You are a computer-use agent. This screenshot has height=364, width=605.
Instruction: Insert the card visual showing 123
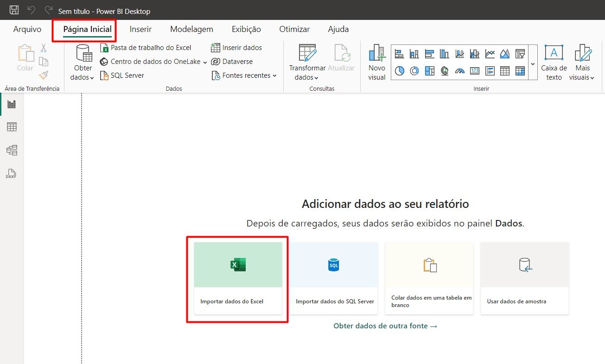475,71
